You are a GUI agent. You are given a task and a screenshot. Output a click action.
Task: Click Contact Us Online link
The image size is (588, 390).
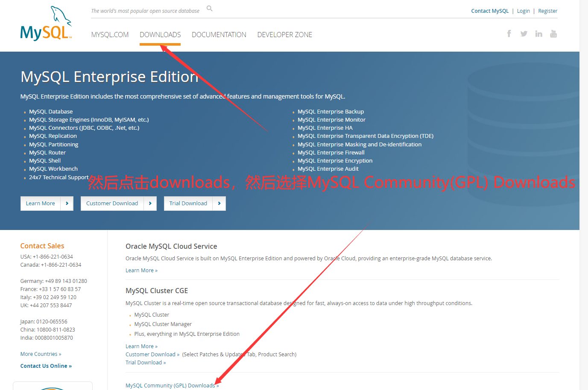(x=46, y=366)
